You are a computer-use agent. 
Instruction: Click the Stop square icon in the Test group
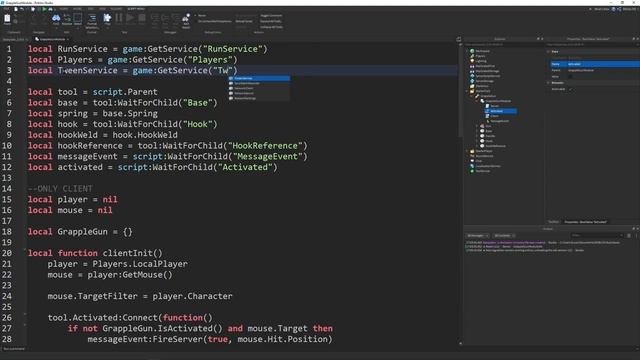coord(142,18)
